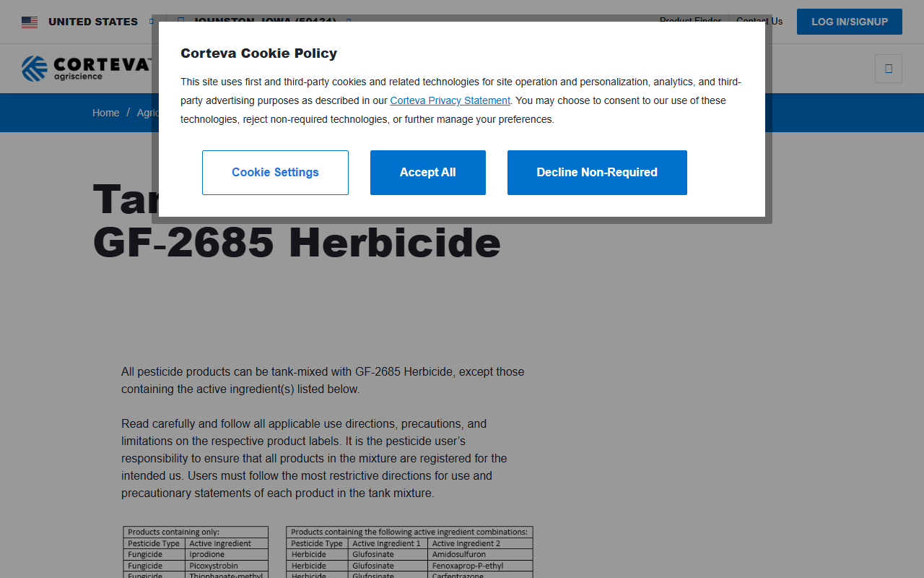The height and width of the screenshot is (578, 924).
Task: Click the 'GF-2685 Herbicide' heading
Action: (297, 242)
